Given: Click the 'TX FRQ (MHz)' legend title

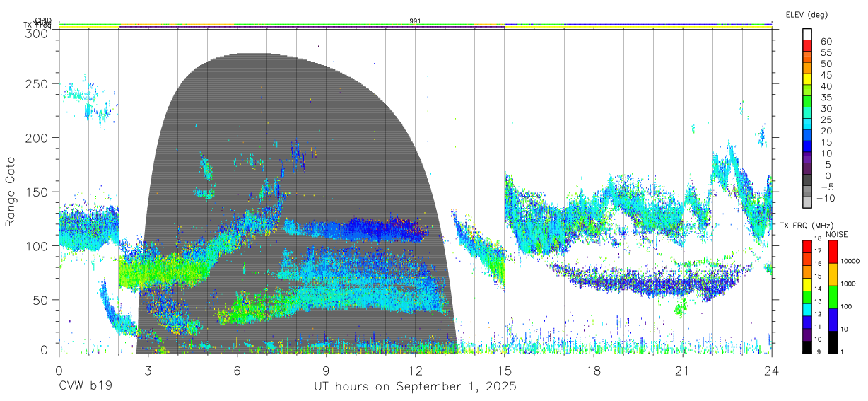Looking at the screenshot, I should (x=808, y=226).
